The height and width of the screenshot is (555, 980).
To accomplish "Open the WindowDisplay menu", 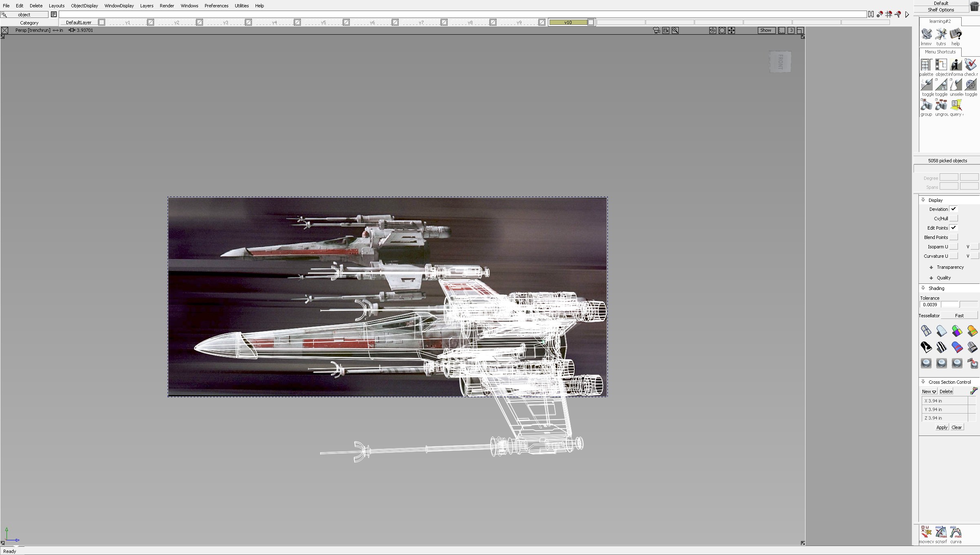I will [119, 6].
